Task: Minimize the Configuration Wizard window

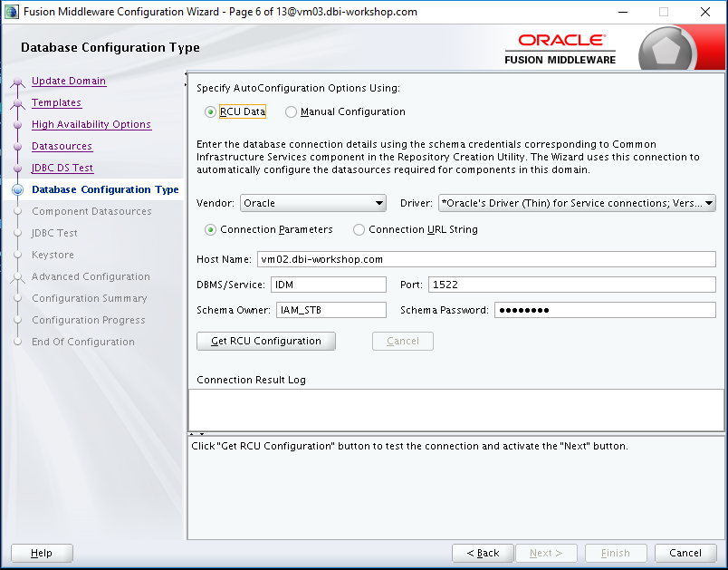Action: [623, 12]
